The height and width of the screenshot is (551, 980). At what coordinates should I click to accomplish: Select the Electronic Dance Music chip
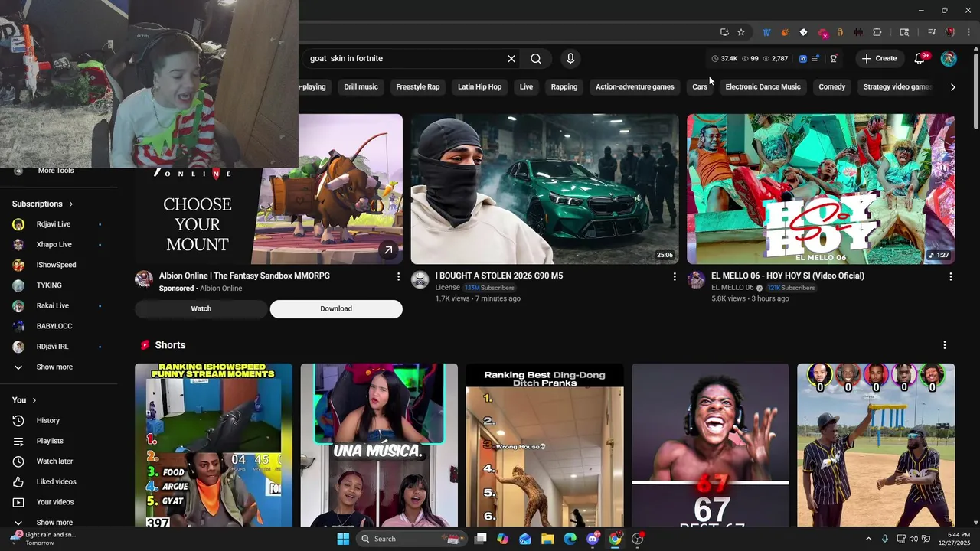click(x=763, y=87)
